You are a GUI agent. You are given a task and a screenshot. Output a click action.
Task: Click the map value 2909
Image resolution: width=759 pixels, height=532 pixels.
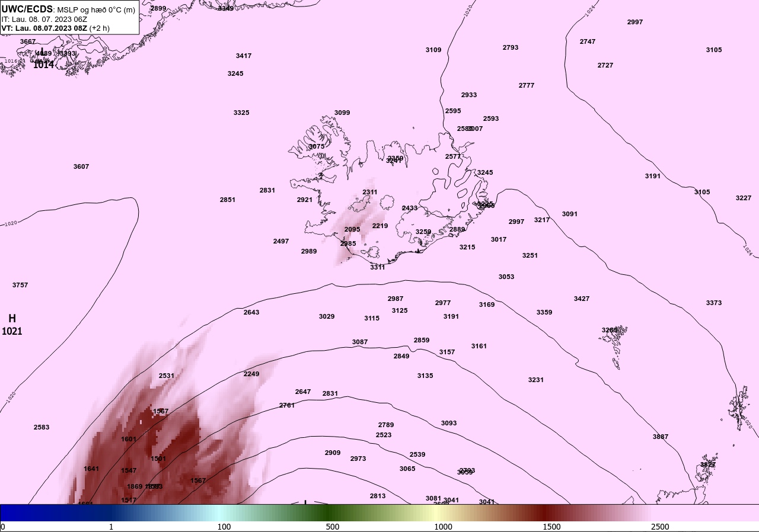(x=333, y=453)
